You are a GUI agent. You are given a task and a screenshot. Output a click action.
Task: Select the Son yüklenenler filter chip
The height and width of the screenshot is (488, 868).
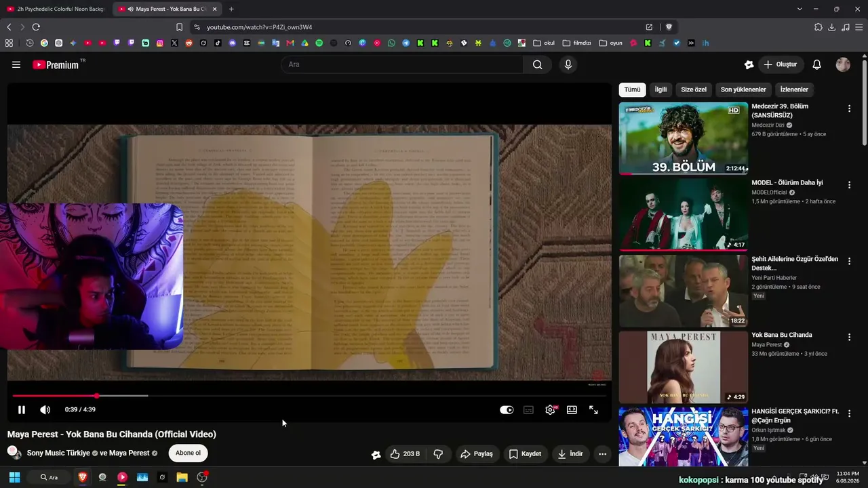tap(743, 89)
